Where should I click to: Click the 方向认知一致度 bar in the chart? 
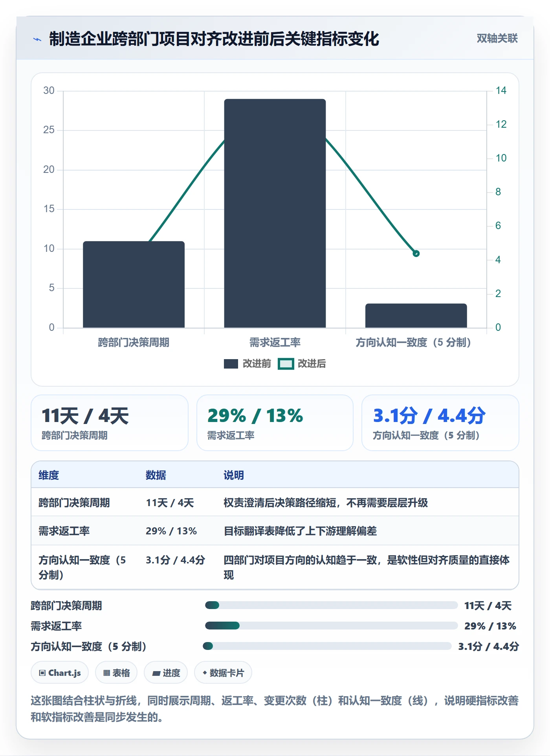416,316
